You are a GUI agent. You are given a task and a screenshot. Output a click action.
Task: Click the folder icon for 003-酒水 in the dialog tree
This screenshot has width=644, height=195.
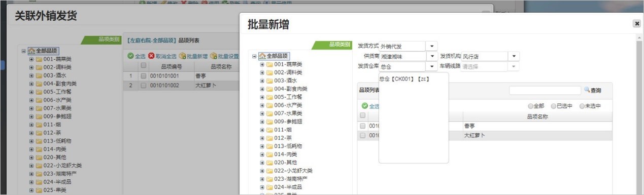(269, 81)
